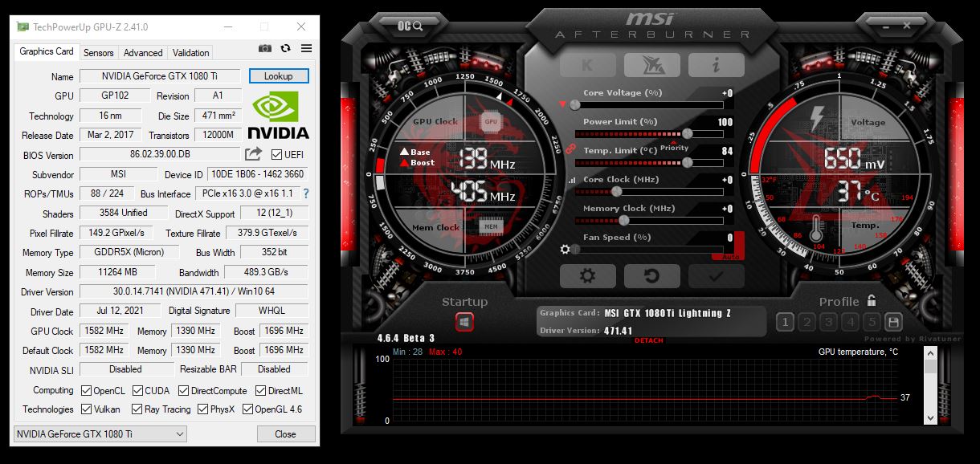Open Afterburner settings gear
This screenshot has height=464, width=980.
pos(587,275)
